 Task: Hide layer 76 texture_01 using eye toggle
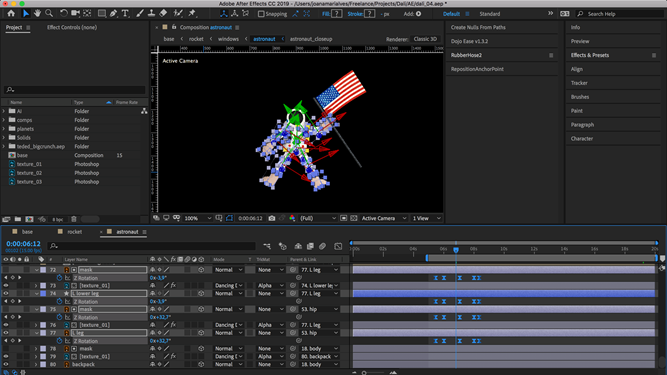point(6,325)
